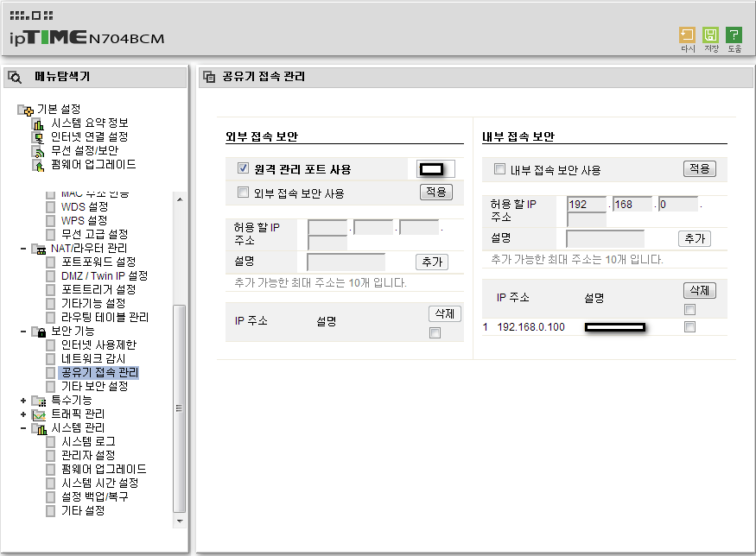Image resolution: width=756 pixels, height=556 pixels.
Task: Click the 인터넷 연결 설정 monitor icon
Action: [38, 138]
